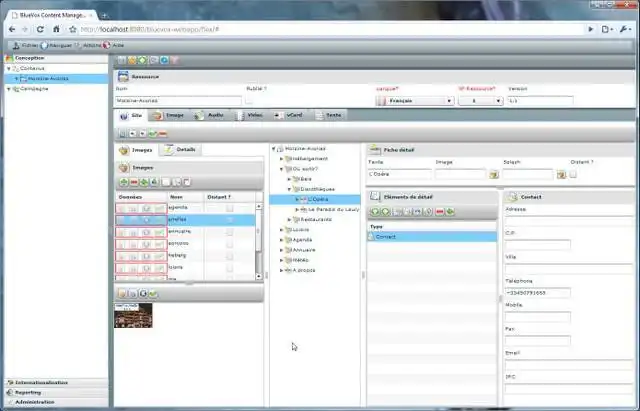
Task: Click the down arrow in Site toolbar
Action: pos(142,134)
